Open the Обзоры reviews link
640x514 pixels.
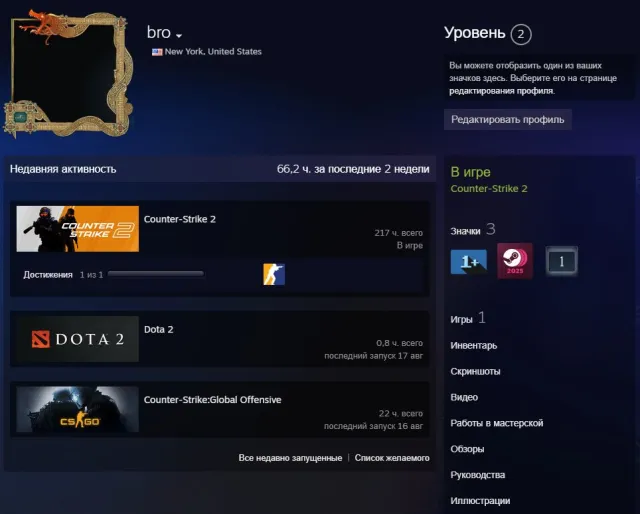[467, 449]
